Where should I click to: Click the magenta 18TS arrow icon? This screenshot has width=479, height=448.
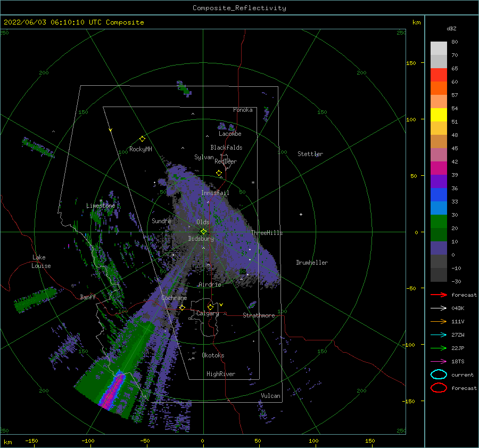tap(439, 362)
